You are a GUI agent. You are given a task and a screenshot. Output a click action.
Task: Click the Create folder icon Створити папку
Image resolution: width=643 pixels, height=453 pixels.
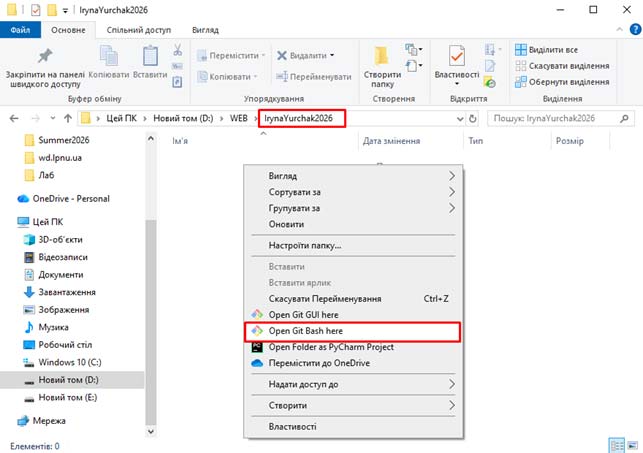click(381, 56)
